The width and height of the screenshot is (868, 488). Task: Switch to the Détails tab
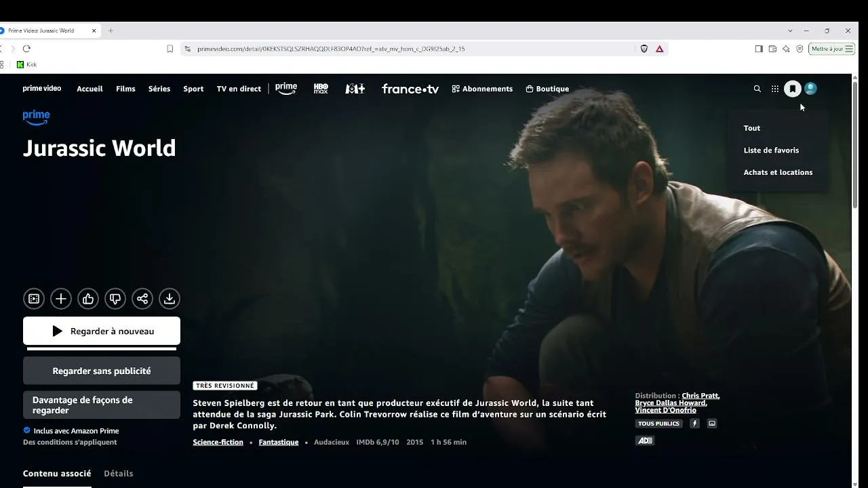(118, 474)
